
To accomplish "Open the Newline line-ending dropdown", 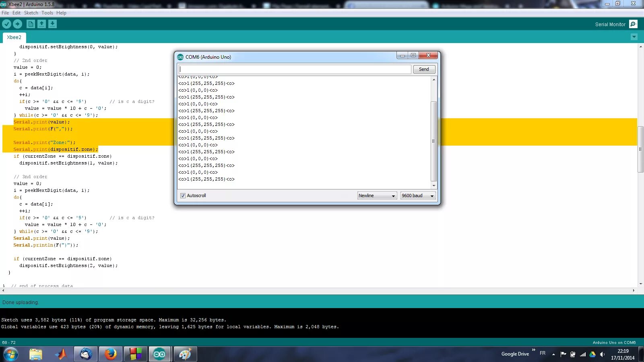I will pos(377,195).
